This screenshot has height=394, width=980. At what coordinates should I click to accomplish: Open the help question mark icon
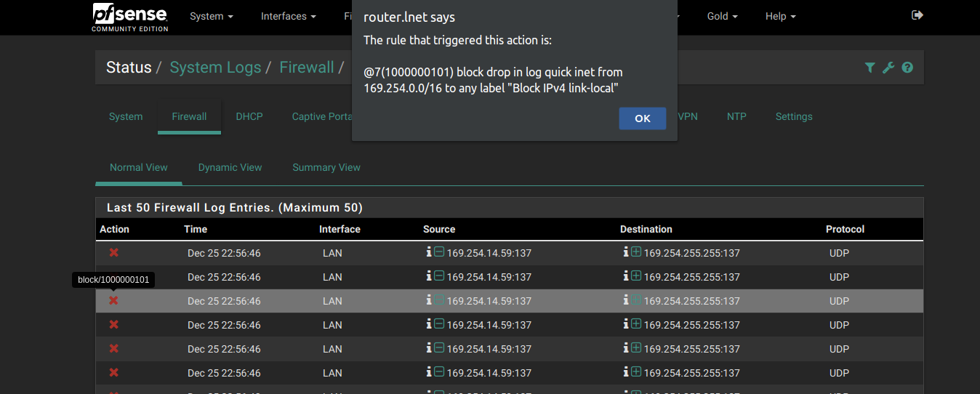pyautogui.click(x=907, y=68)
